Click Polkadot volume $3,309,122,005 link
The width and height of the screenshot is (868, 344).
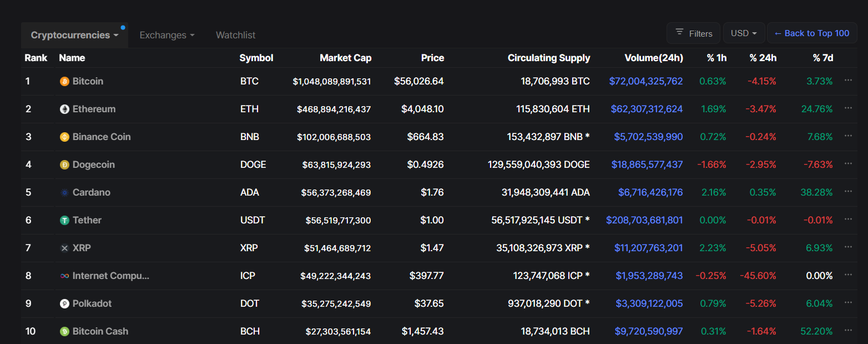pos(649,303)
